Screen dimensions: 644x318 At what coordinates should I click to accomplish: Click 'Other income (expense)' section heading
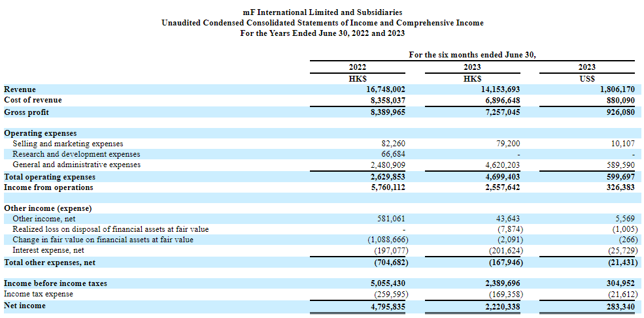point(48,208)
